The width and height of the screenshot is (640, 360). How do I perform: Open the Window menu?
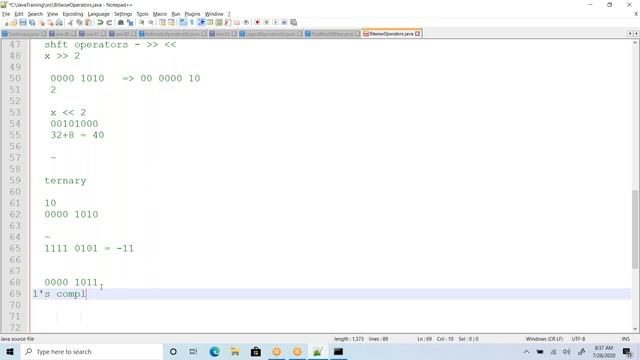214,14
